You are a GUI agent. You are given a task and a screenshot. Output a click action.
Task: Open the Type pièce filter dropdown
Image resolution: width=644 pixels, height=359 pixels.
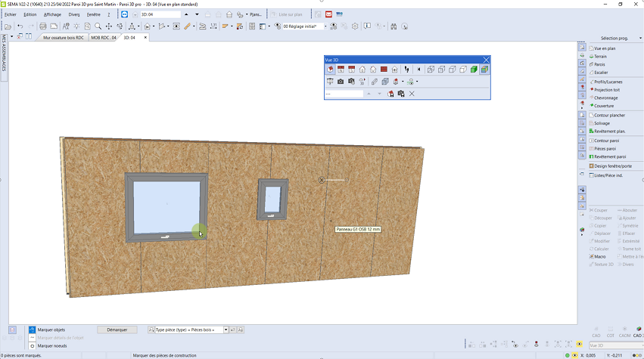224,330
